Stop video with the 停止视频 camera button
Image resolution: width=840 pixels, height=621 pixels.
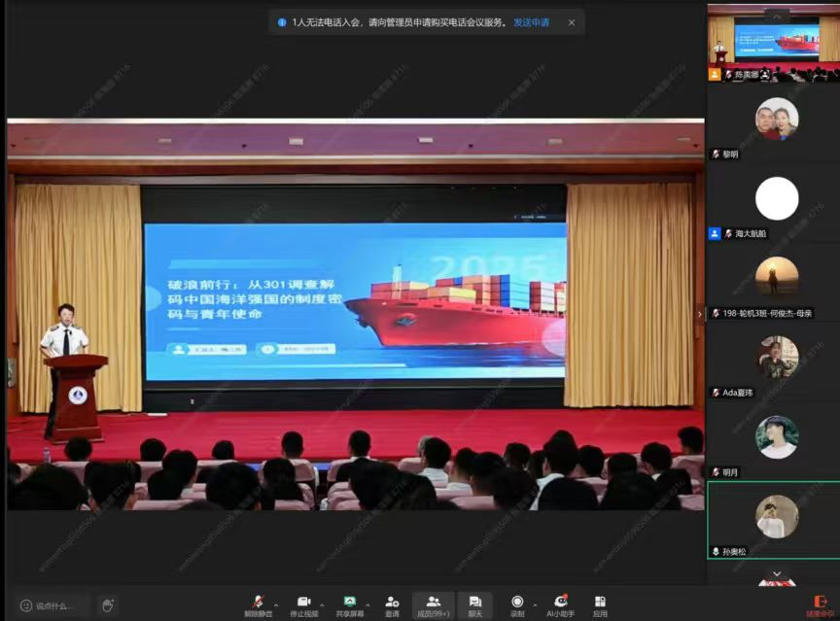(x=303, y=603)
